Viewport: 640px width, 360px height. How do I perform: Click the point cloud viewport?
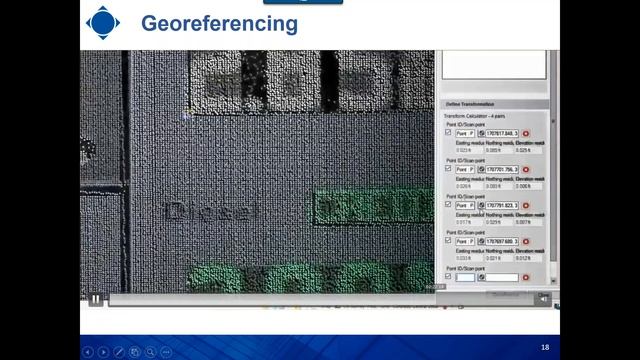(x=258, y=171)
